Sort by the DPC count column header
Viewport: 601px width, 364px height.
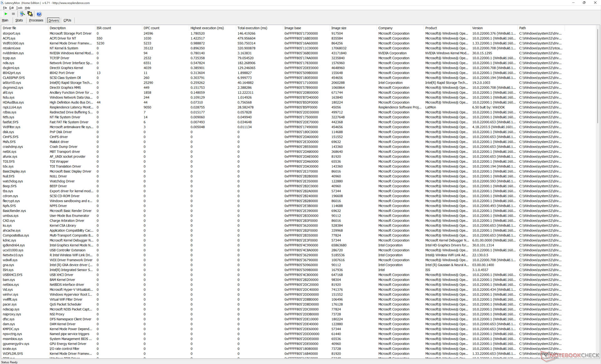tap(152, 28)
